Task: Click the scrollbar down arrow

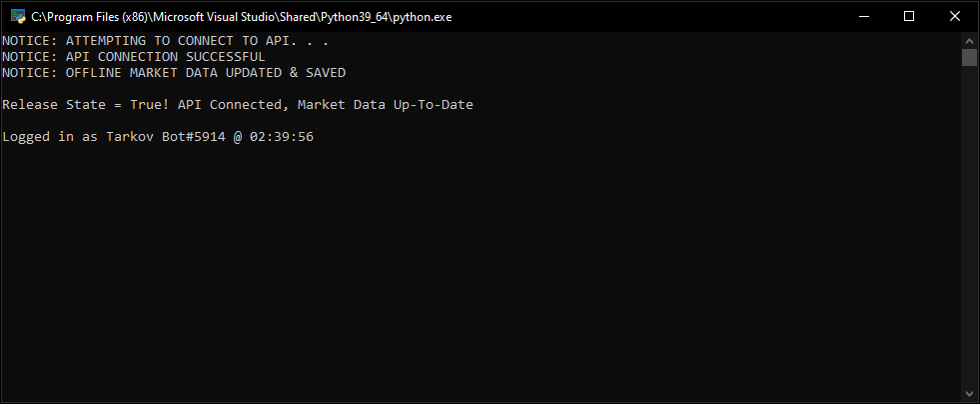Action: [x=969, y=393]
